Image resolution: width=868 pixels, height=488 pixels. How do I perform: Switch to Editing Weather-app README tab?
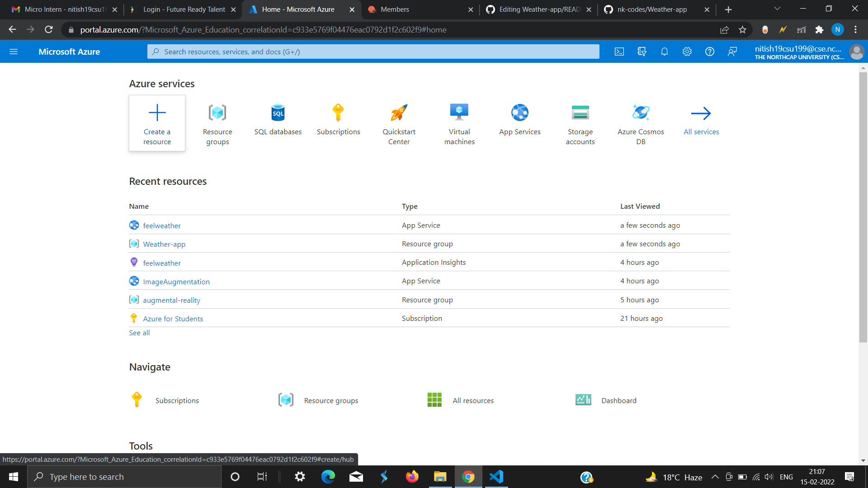538,9
